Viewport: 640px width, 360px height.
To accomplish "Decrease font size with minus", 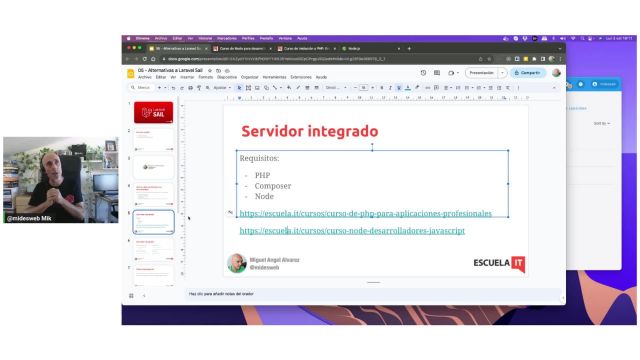I will (x=356, y=88).
